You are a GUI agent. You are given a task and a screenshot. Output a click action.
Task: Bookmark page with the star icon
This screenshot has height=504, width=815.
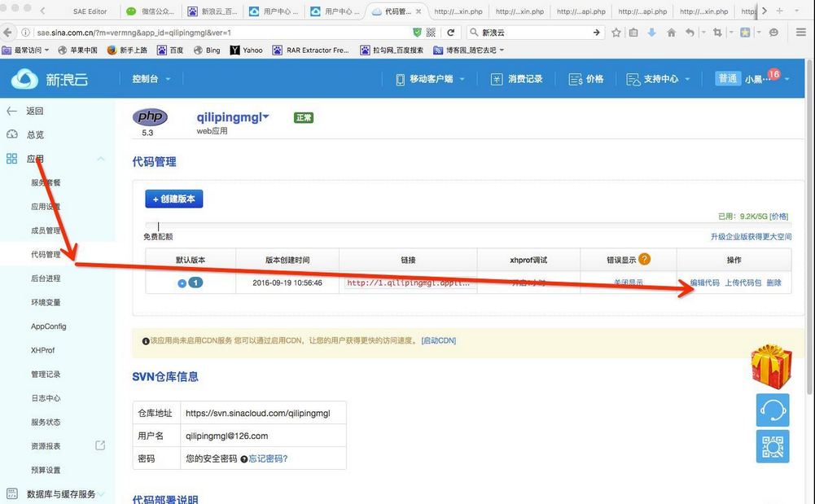point(616,33)
